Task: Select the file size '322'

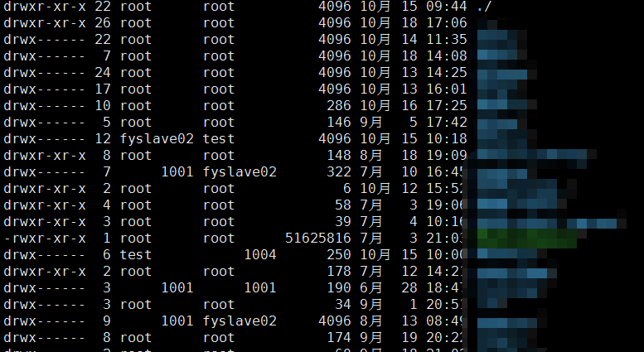Action: pyautogui.click(x=339, y=172)
